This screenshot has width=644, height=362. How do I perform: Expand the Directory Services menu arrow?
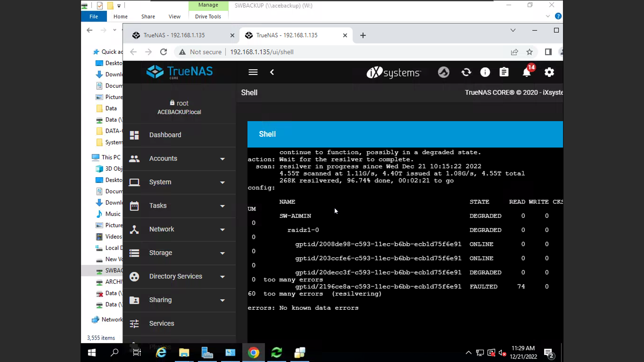pyautogui.click(x=222, y=277)
